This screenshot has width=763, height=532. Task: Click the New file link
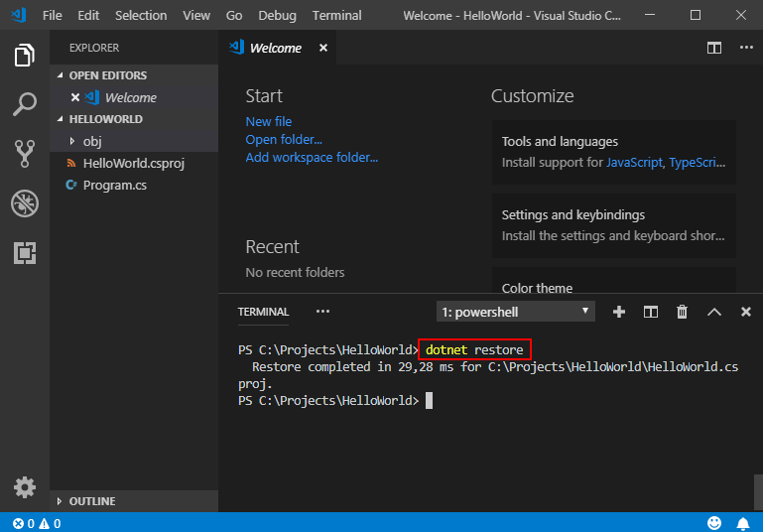269,121
